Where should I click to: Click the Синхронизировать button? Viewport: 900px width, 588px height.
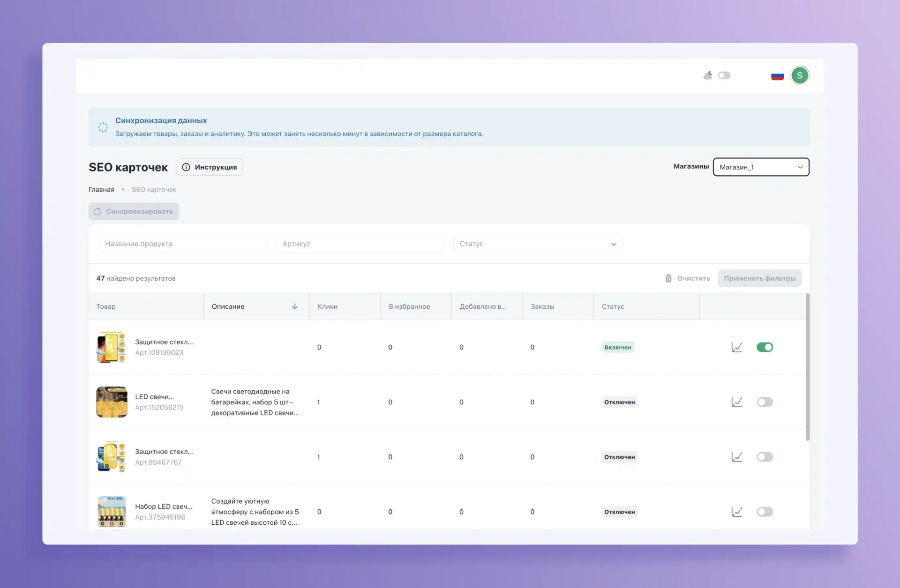click(x=134, y=211)
